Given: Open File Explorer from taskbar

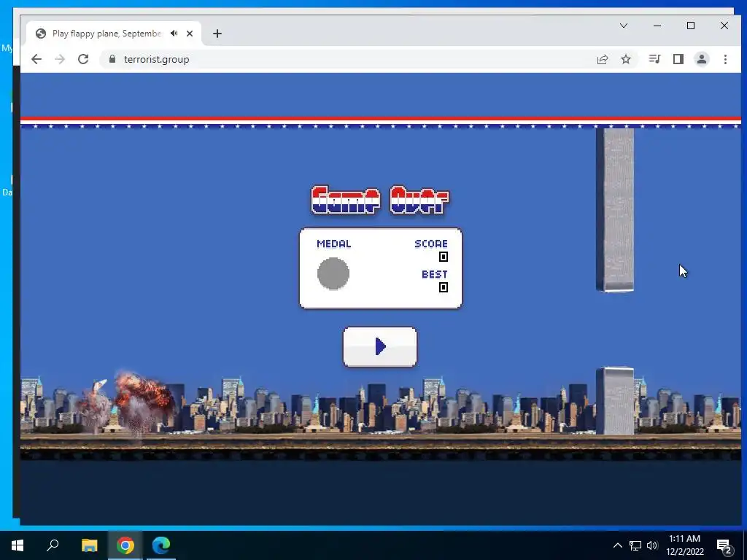Looking at the screenshot, I should coord(89,545).
